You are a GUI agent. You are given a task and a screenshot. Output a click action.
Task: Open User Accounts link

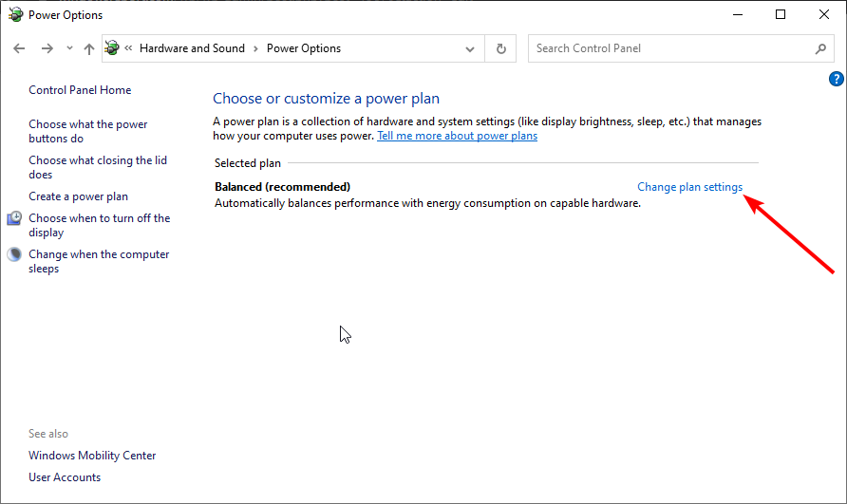[x=65, y=477]
